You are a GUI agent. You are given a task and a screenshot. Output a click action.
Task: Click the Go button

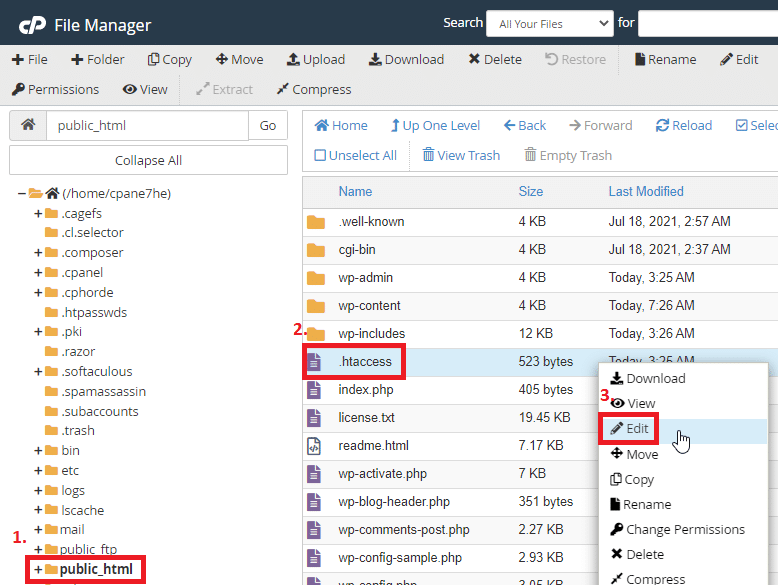[268, 126]
